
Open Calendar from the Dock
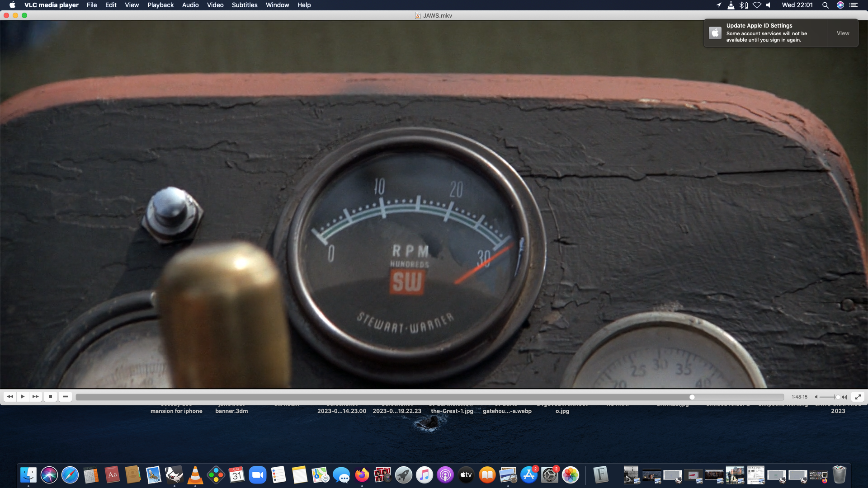(237, 475)
